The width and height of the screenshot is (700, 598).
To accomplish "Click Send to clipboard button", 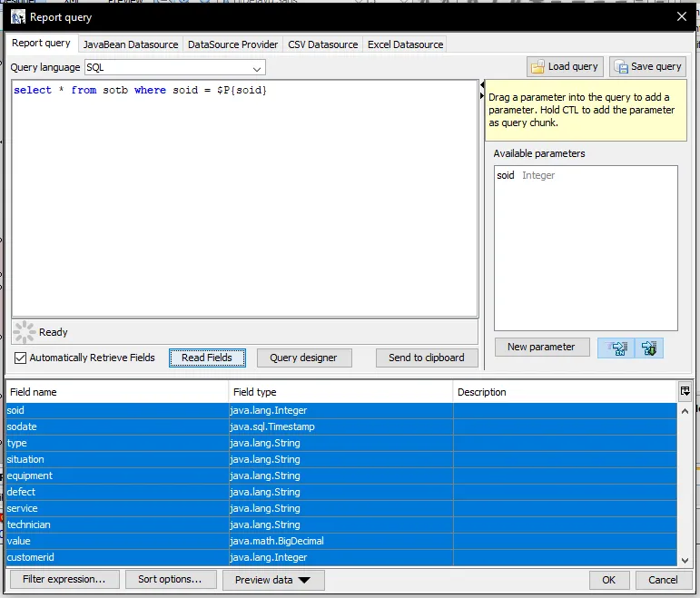I will (426, 358).
